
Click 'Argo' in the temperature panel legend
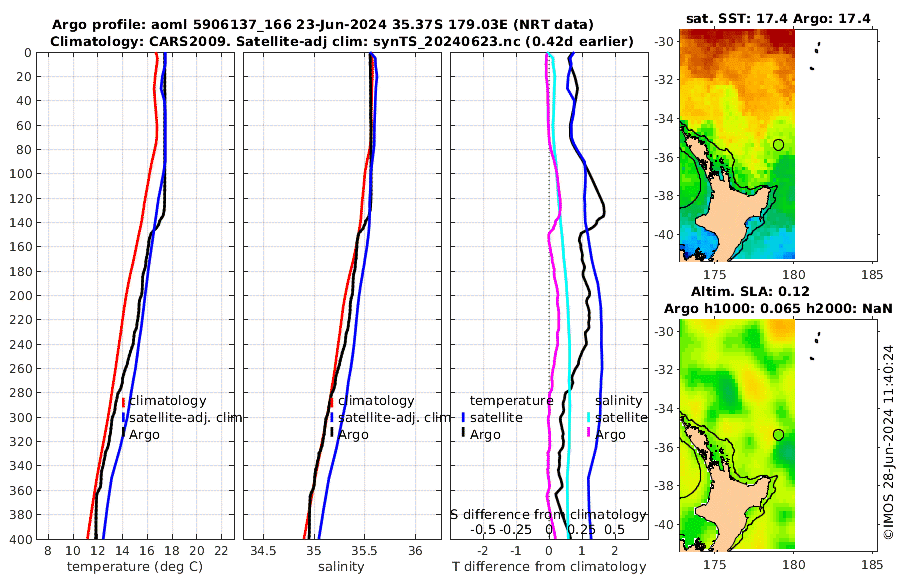[x=144, y=435]
